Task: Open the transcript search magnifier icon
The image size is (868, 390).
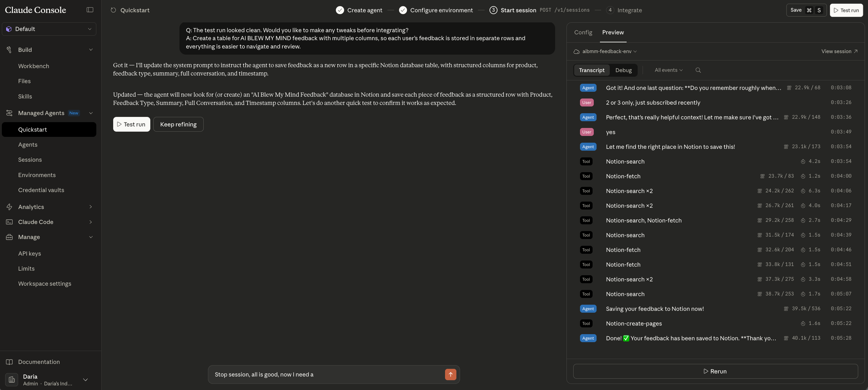Action: pos(698,70)
